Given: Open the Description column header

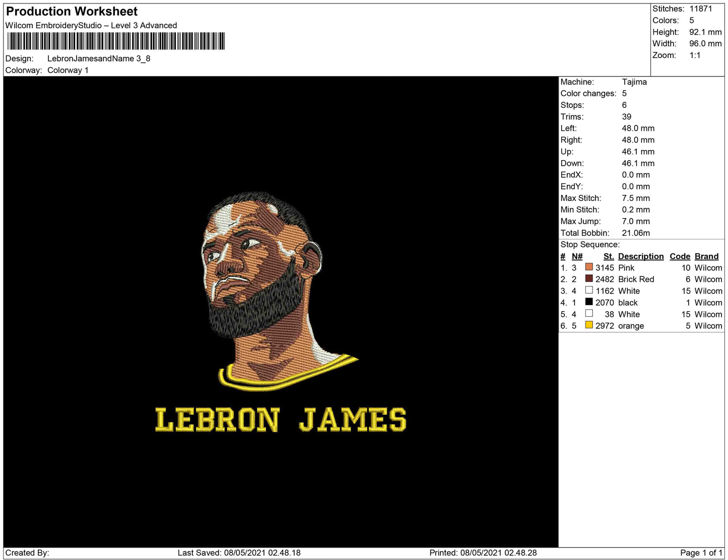Looking at the screenshot, I should [640, 256].
